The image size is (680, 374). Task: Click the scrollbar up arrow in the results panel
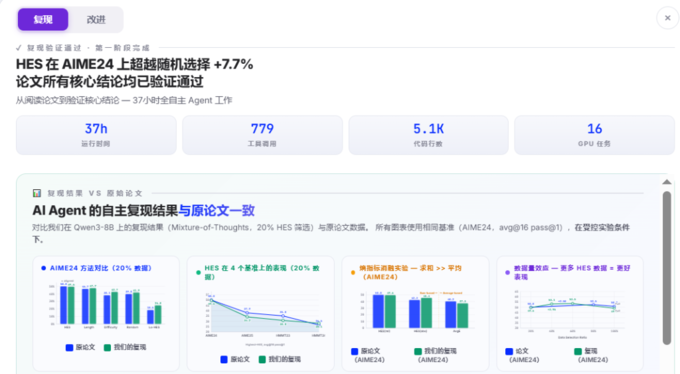[667, 182]
